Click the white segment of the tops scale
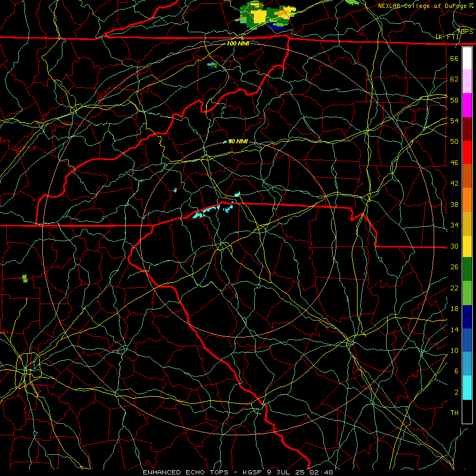Image resolution: width=476 pixels, height=476 pixels. [x=467, y=58]
